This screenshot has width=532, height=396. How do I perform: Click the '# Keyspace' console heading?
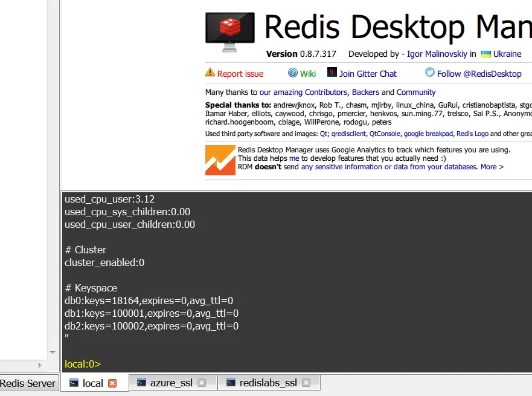(x=91, y=288)
